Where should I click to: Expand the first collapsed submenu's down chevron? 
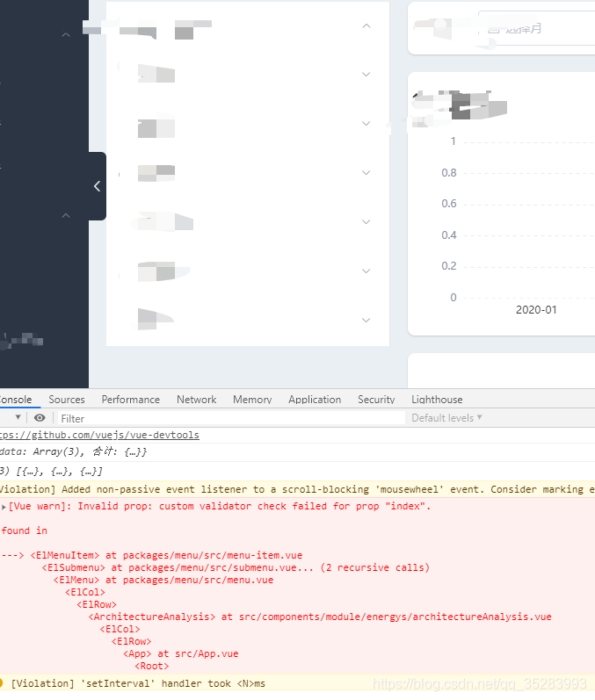coord(366,74)
